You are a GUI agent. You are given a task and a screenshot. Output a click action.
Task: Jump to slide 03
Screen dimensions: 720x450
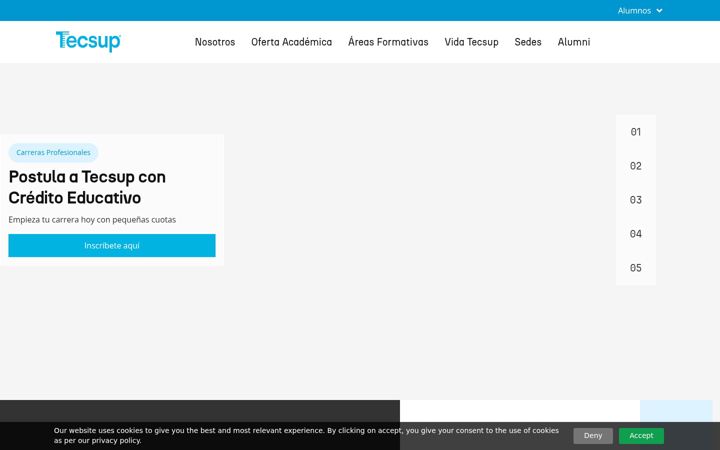pos(636,200)
